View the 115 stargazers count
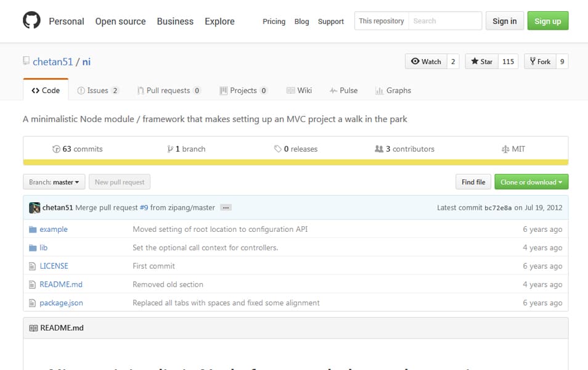The width and height of the screenshot is (588, 370). pyautogui.click(x=508, y=62)
